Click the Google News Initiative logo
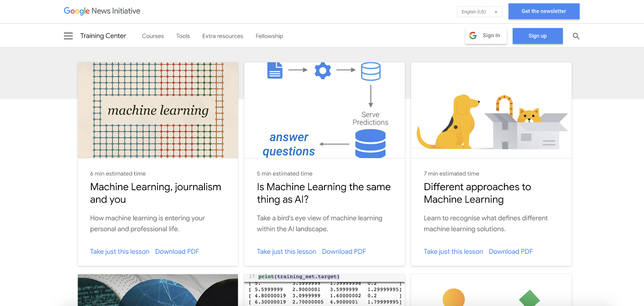Screen dimensions: 644x306 pyautogui.click(x=102, y=11)
